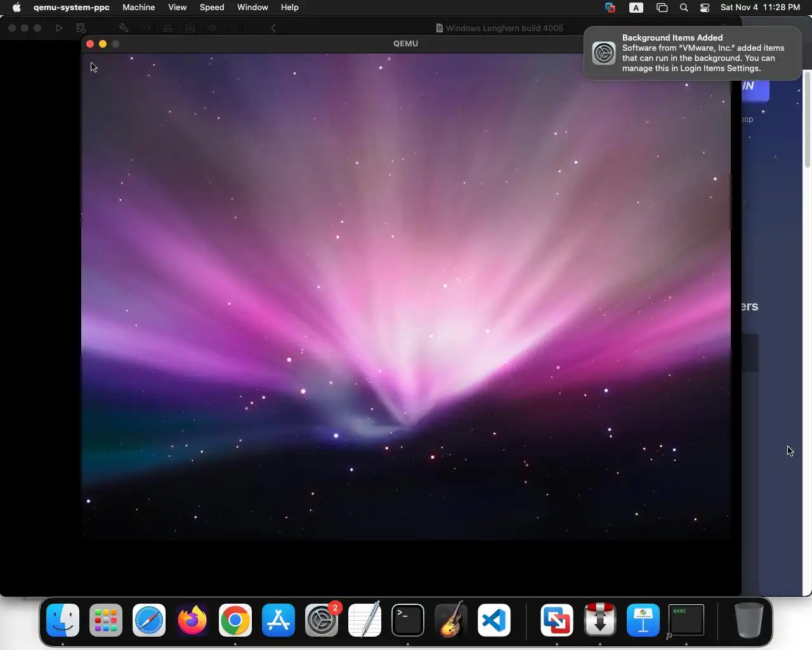
Task: Open Spotlight search from menu bar
Action: [684, 8]
